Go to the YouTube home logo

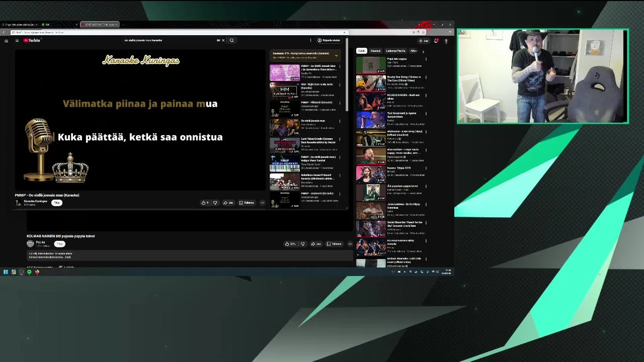pyautogui.click(x=32, y=40)
